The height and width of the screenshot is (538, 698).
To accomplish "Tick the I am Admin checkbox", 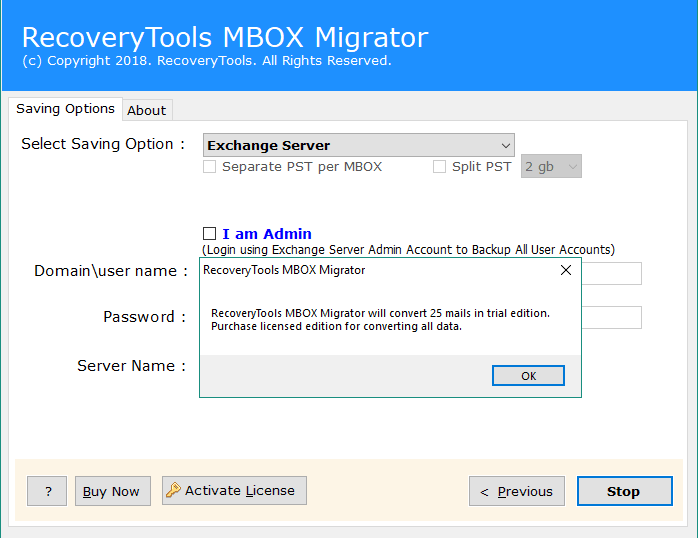I will point(209,234).
